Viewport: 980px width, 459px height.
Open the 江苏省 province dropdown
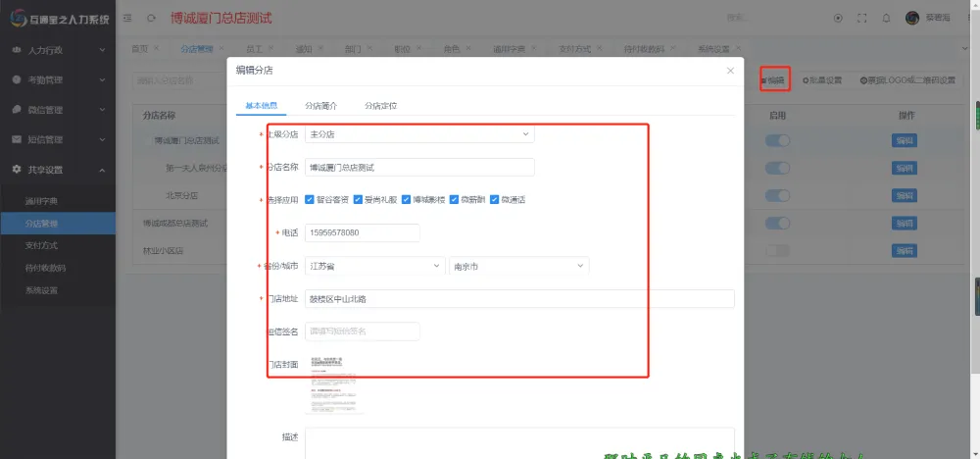click(374, 266)
